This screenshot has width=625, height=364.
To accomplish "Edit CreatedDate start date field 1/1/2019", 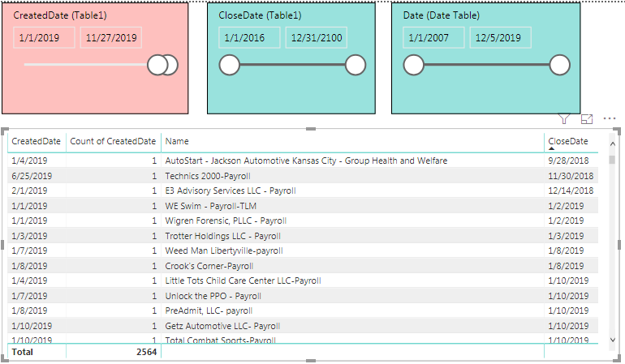I will coord(44,38).
